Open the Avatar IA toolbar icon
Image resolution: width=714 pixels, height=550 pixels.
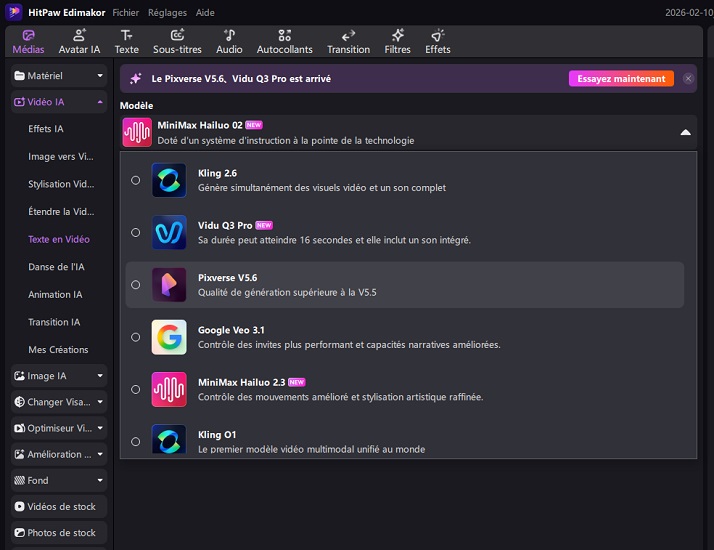(79, 35)
